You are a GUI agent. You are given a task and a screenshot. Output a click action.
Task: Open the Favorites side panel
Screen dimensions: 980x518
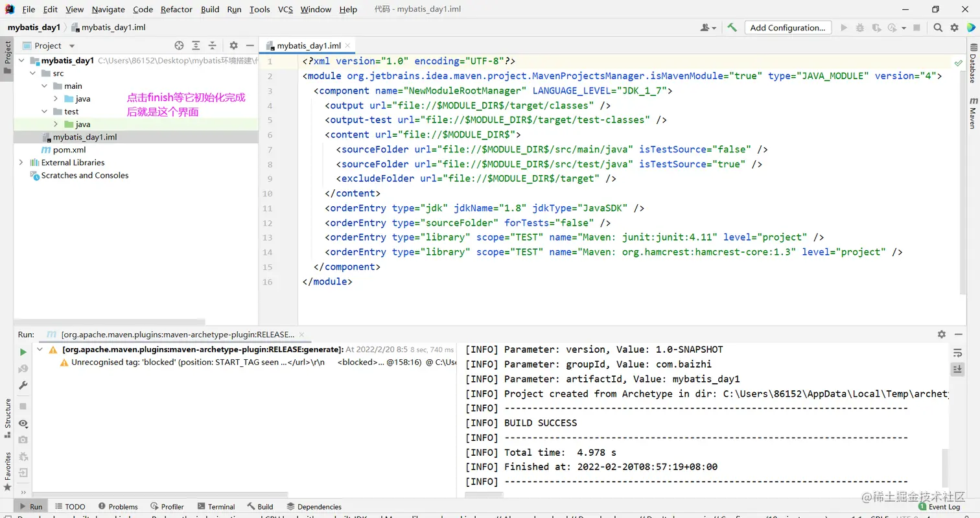pos(8,471)
